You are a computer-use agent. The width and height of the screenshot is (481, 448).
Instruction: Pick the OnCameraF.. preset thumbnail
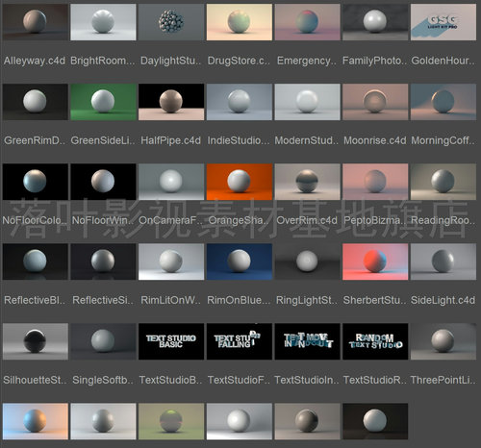[x=171, y=182]
